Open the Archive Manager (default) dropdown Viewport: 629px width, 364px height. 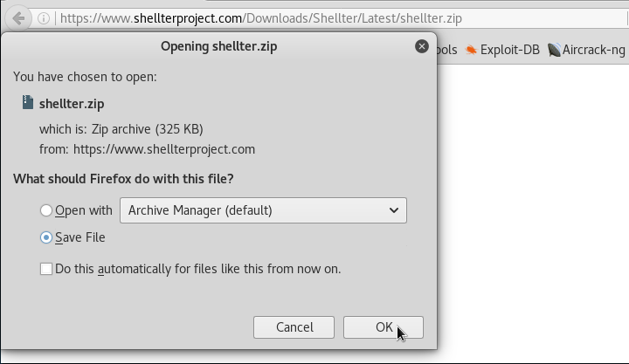[263, 210]
